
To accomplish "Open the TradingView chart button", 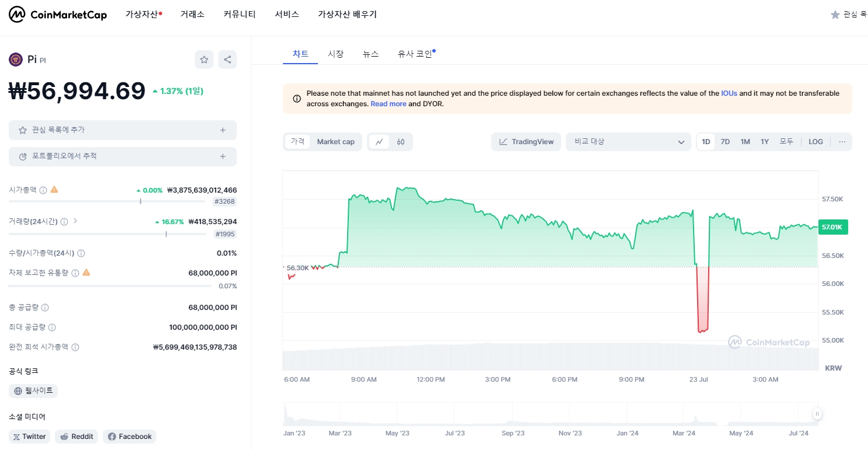I will 526,142.
